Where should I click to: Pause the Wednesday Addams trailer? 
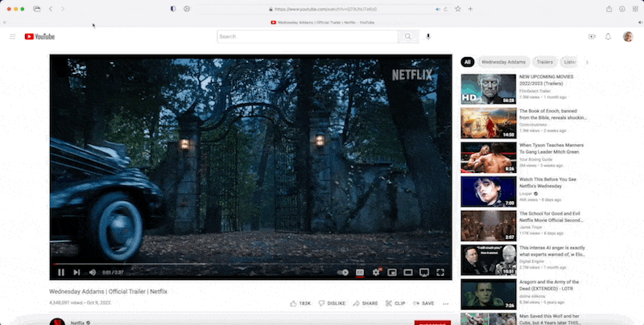(61, 272)
